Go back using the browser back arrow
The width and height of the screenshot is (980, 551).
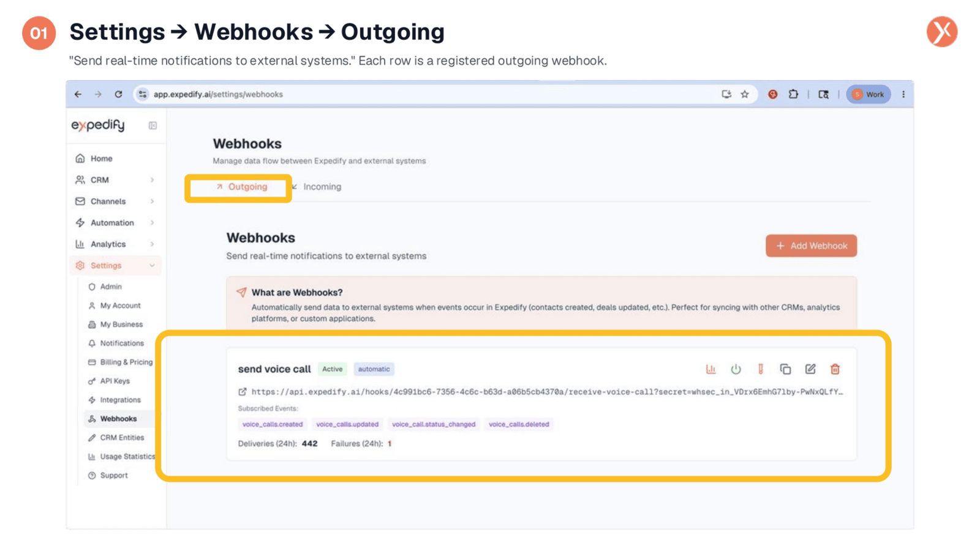(x=78, y=94)
